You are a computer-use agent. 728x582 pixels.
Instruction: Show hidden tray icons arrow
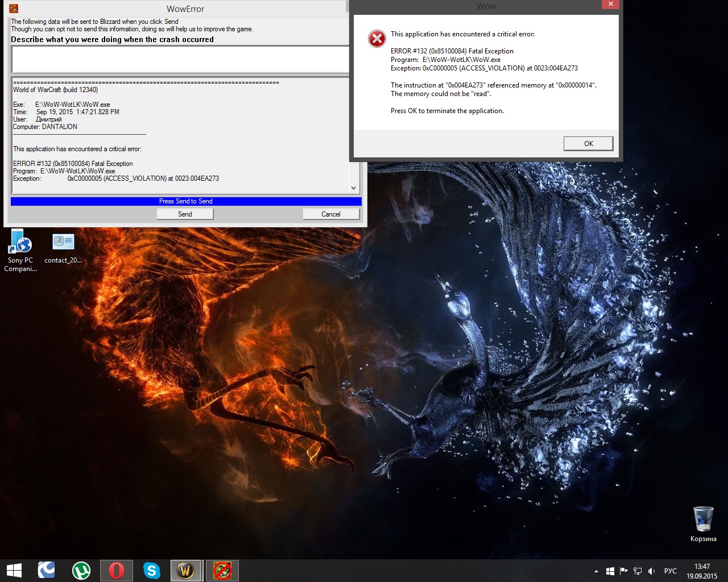596,571
